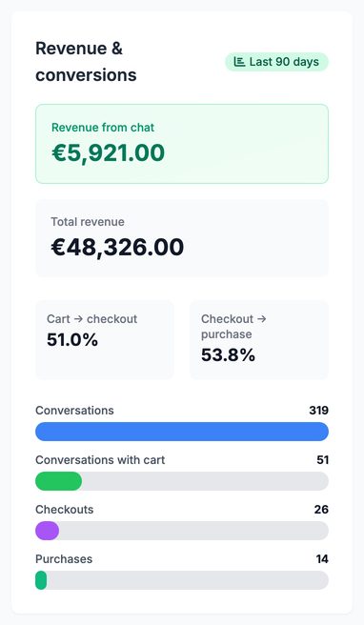Screen dimensions: 364x625
Task: Click the green Conversations with cart bar
Action: (59, 481)
